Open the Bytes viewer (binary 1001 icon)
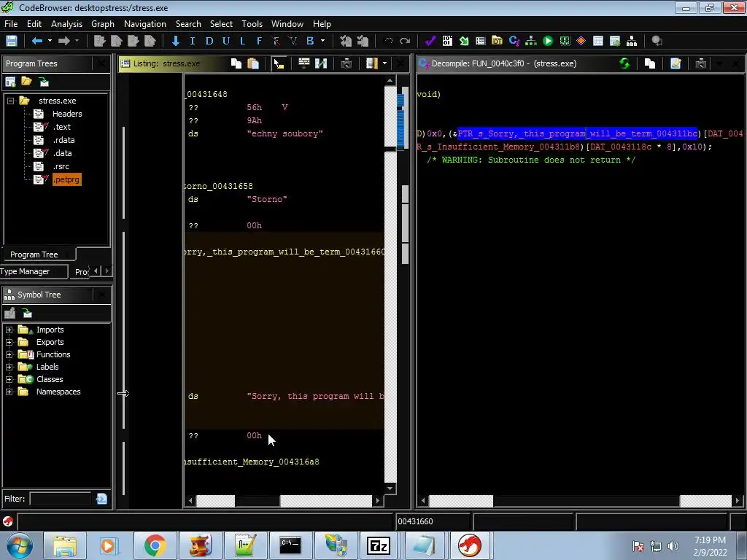 click(x=447, y=41)
